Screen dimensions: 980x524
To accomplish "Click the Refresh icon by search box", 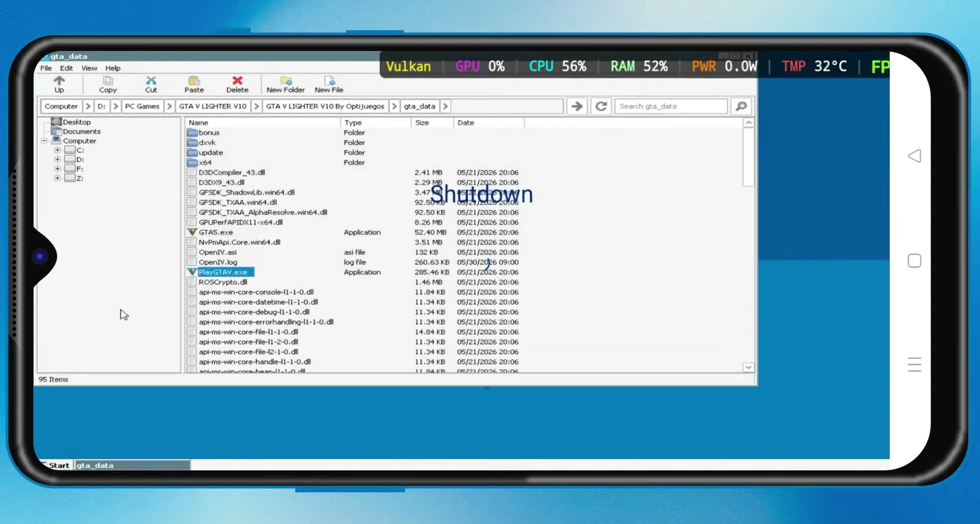I will pos(601,106).
